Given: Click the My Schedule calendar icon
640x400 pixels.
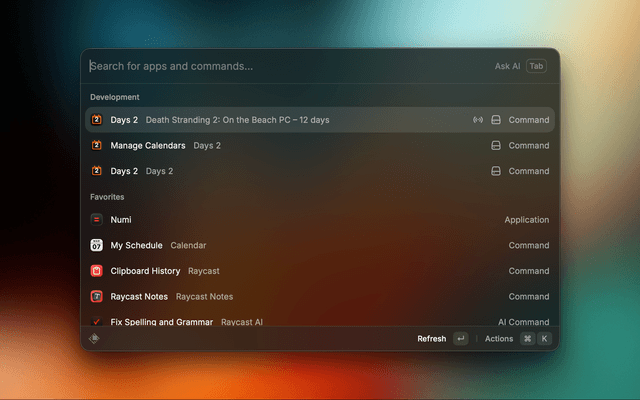Looking at the screenshot, I should 97,245.
